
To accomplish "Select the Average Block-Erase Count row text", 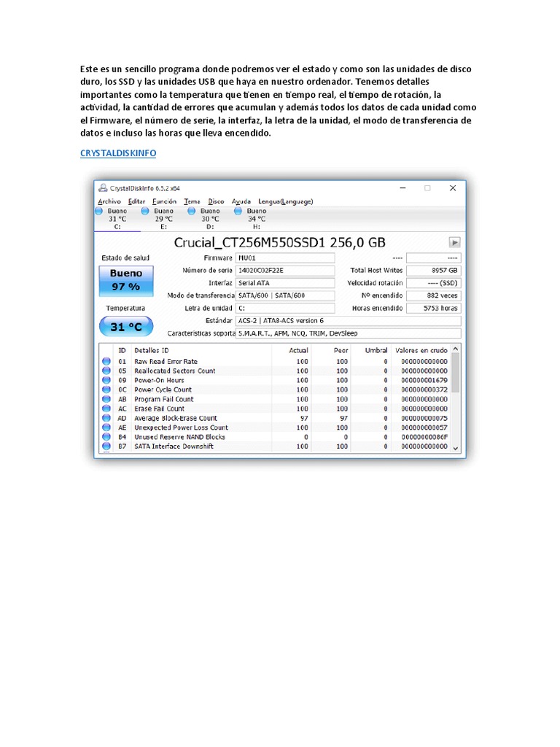I will [176, 418].
